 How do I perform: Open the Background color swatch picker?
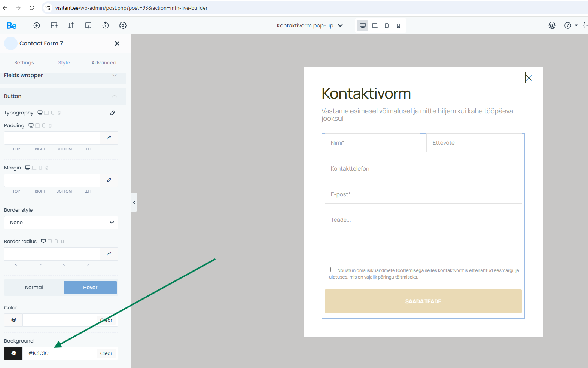pos(13,353)
